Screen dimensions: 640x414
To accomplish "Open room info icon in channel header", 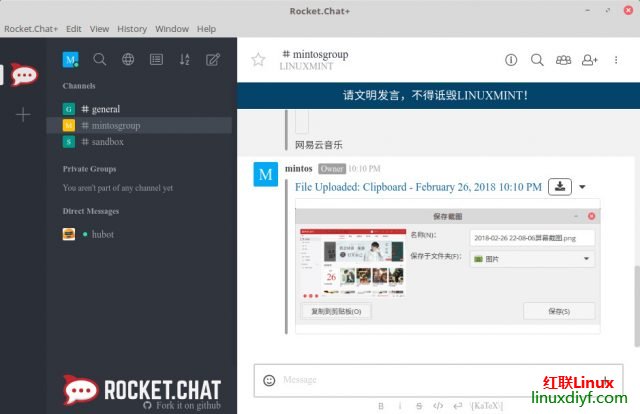I will point(511,60).
